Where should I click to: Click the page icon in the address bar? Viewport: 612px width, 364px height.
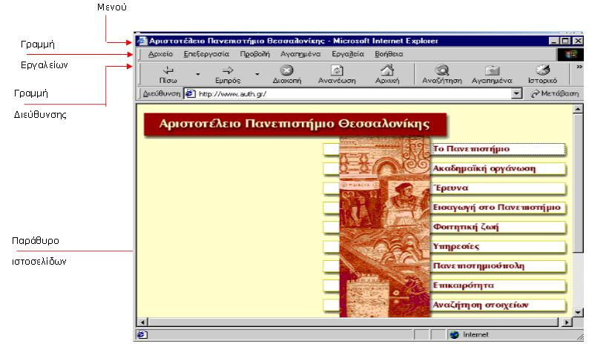pyautogui.click(x=190, y=93)
